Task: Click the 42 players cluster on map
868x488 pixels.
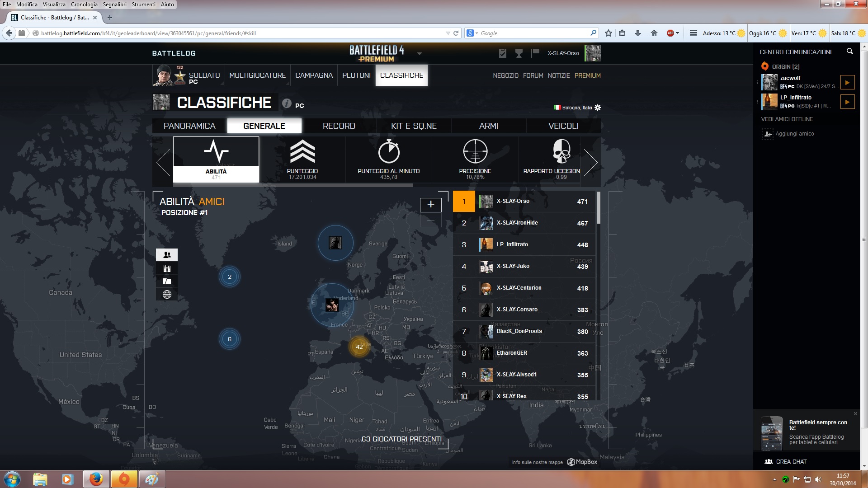Action: pyautogui.click(x=359, y=347)
